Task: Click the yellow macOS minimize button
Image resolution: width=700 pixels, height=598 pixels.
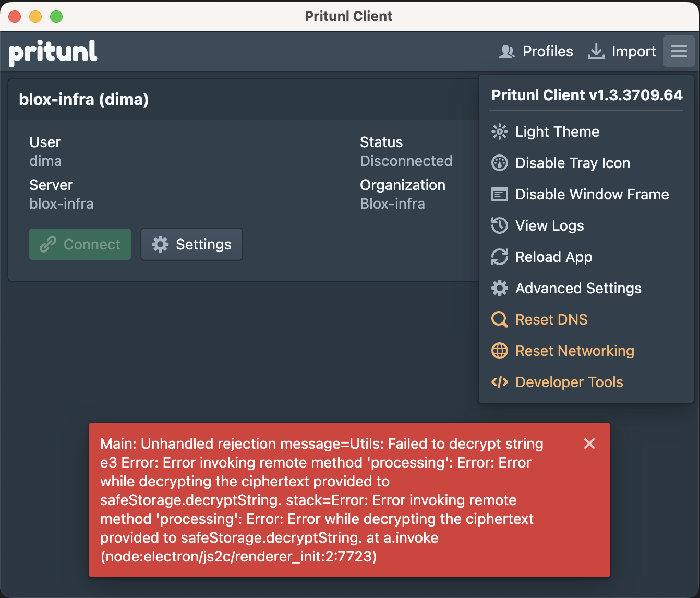Action: point(35,17)
